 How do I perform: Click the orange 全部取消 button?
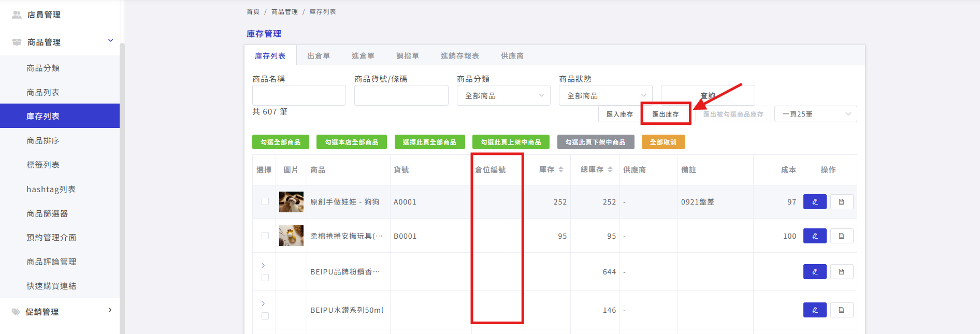664,142
